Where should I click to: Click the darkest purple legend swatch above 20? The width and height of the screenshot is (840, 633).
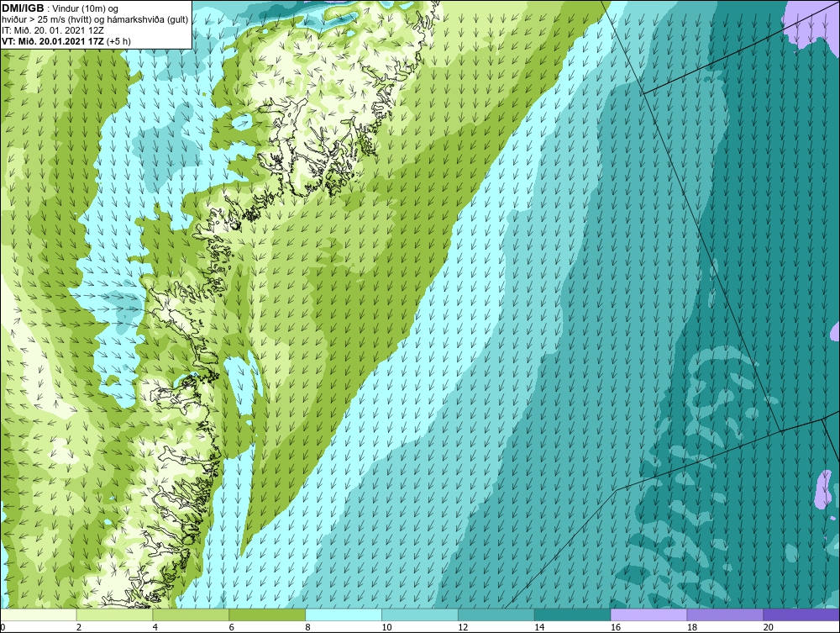click(x=801, y=615)
